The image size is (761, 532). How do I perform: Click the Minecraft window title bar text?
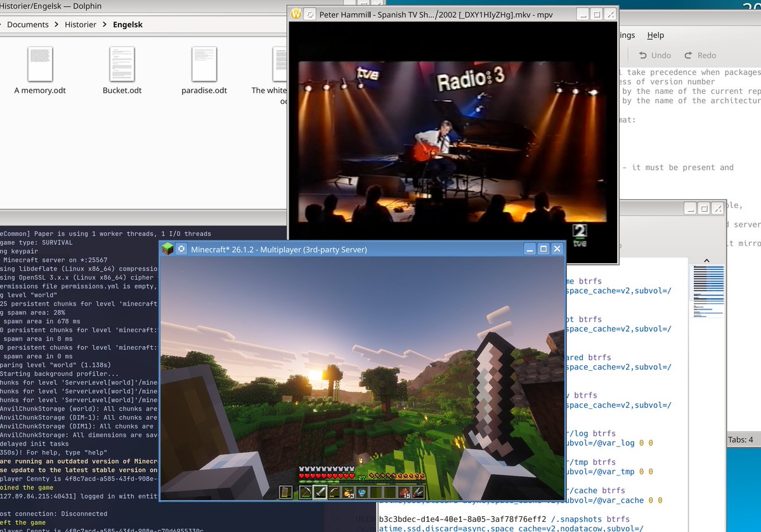[x=279, y=249]
